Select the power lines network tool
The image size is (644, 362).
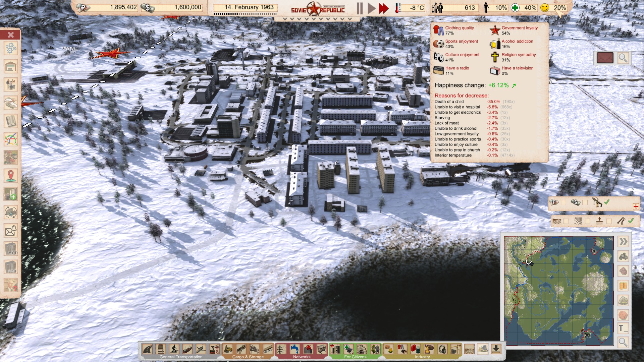coord(281,349)
